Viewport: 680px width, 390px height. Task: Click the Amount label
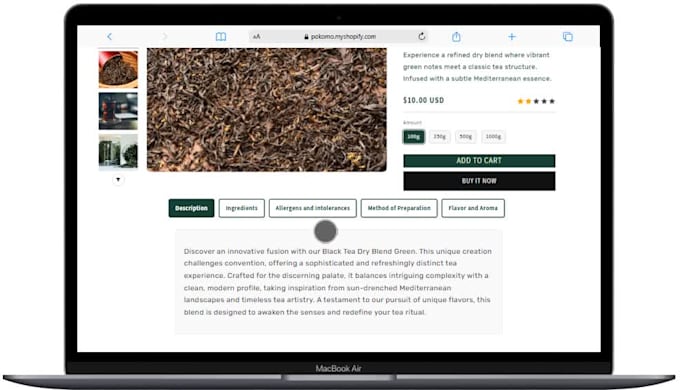tap(412, 123)
